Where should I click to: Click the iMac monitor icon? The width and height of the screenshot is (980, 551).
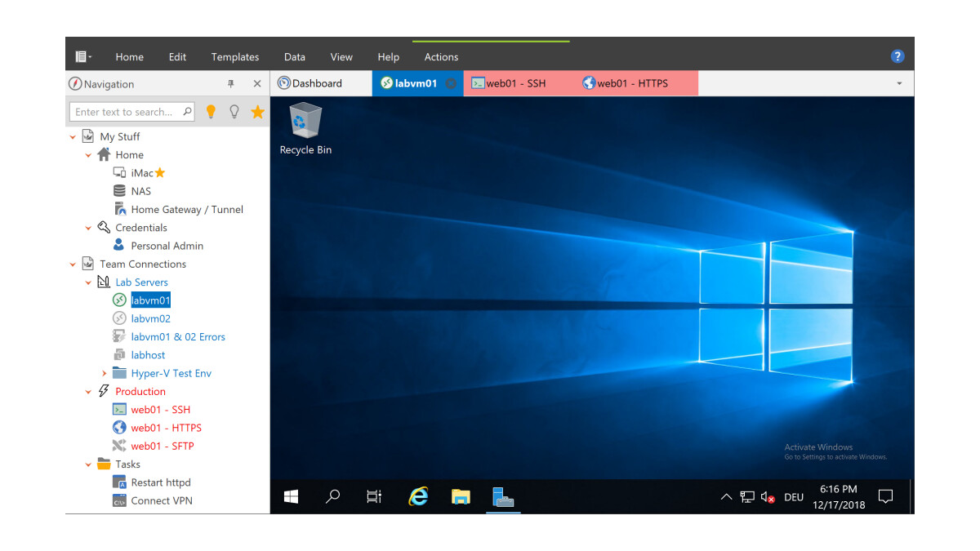pyautogui.click(x=119, y=173)
